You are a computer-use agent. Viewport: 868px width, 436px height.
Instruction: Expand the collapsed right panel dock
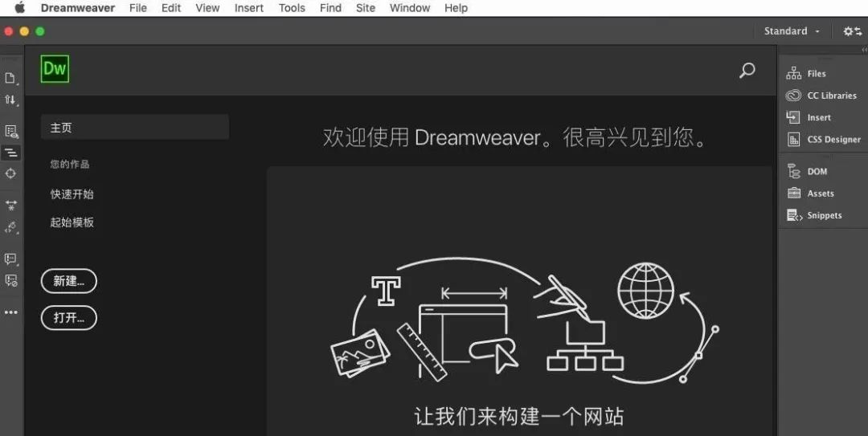864,50
